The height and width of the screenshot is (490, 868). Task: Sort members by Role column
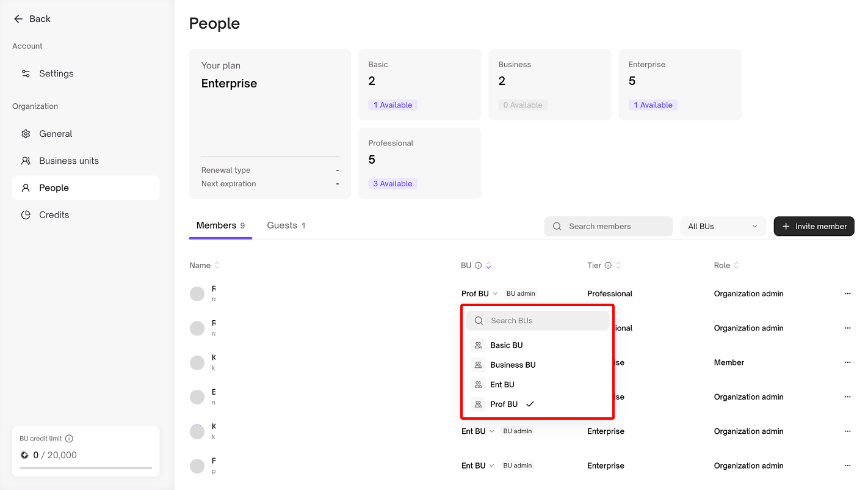(736, 265)
